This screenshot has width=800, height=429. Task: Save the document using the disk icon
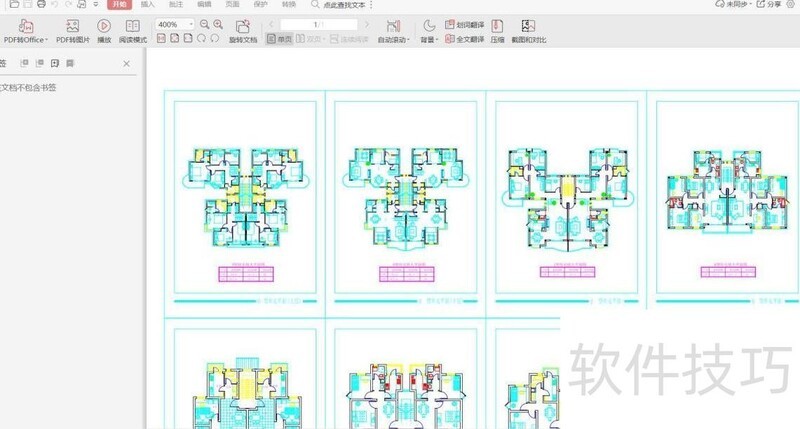28,4
